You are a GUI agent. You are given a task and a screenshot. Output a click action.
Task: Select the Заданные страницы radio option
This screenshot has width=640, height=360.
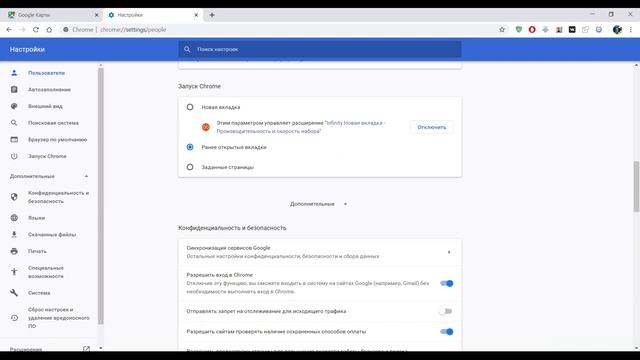pyautogui.click(x=190, y=167)
